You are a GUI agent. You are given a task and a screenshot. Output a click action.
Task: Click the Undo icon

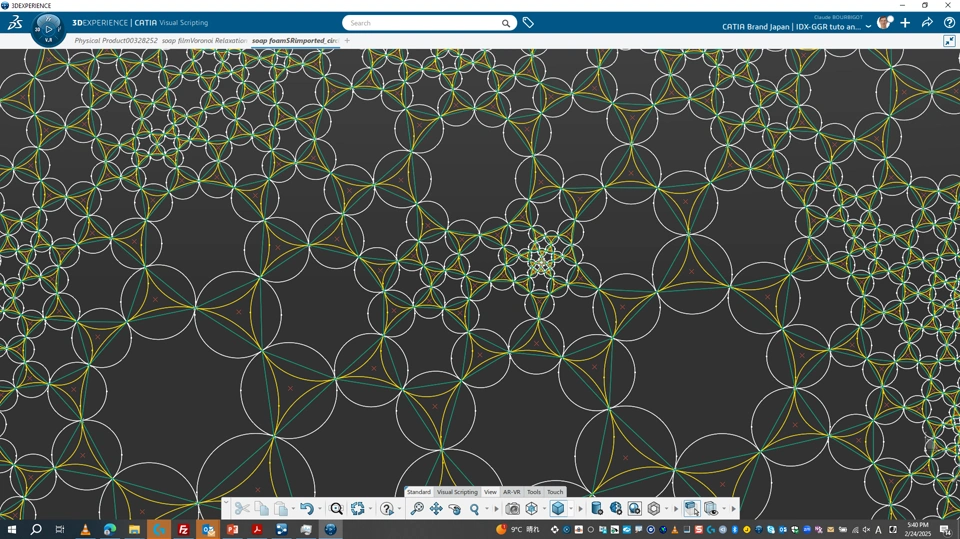coord(307,509)
